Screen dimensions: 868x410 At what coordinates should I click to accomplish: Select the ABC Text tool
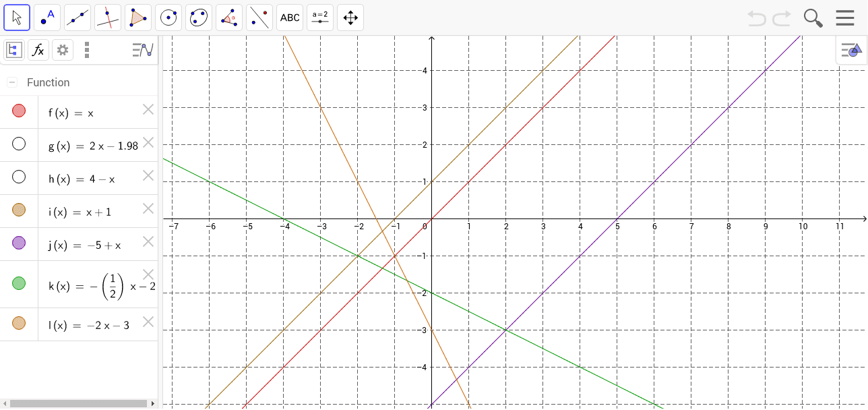coord(290,18)
